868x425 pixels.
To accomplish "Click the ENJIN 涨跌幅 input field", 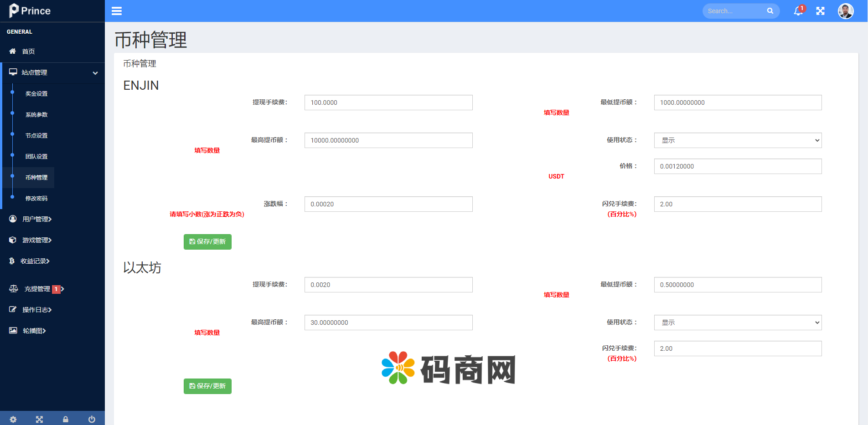I will [388, 204].
